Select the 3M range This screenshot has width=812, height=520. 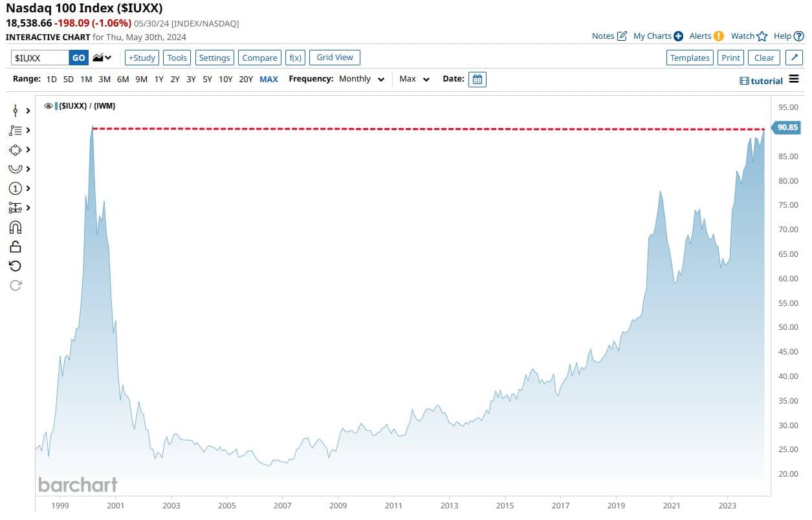[104, 79]
